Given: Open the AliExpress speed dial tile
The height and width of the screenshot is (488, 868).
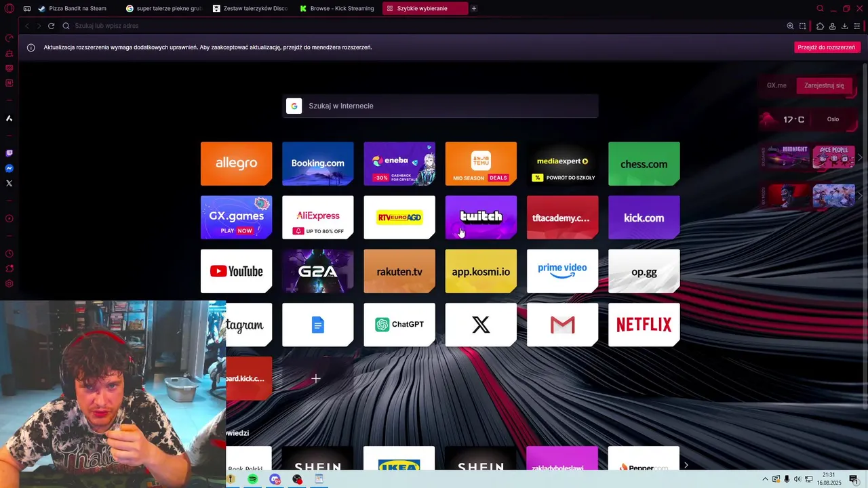Looking at the screenshot, I should tap(318, 218).
